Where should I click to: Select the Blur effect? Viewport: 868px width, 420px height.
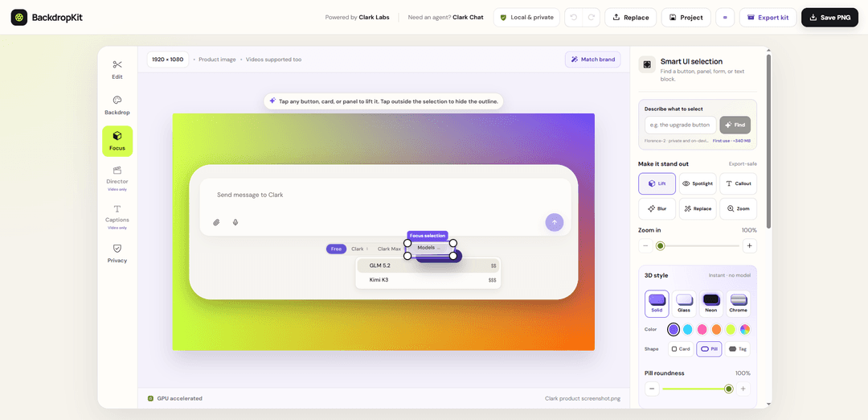657,209
